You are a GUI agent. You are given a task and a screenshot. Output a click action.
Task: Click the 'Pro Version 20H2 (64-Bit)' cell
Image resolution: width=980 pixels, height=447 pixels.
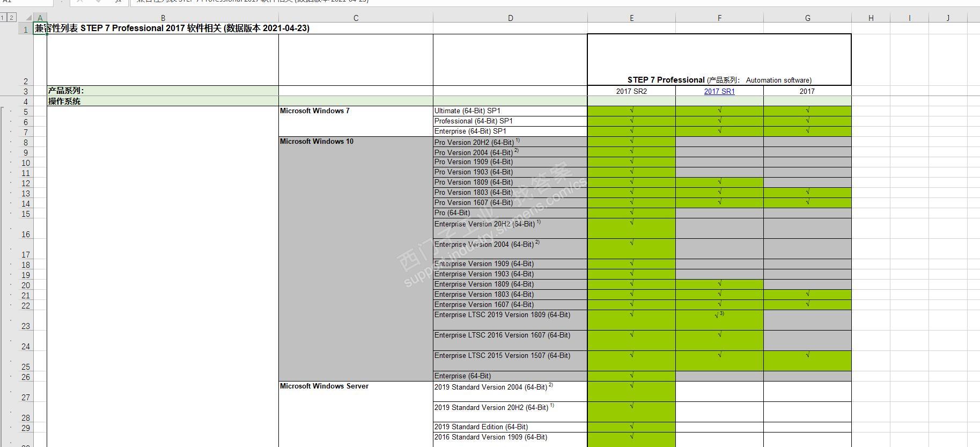pos(510,142)
